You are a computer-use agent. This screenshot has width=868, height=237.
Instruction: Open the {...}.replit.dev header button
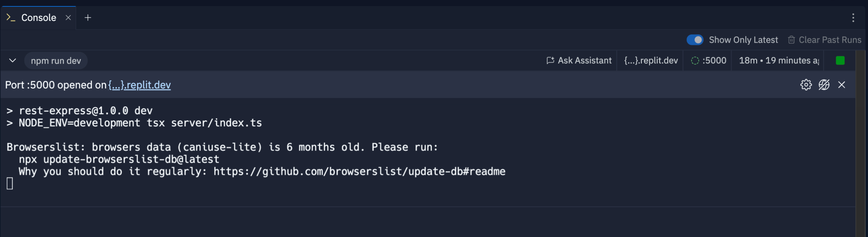651,61
